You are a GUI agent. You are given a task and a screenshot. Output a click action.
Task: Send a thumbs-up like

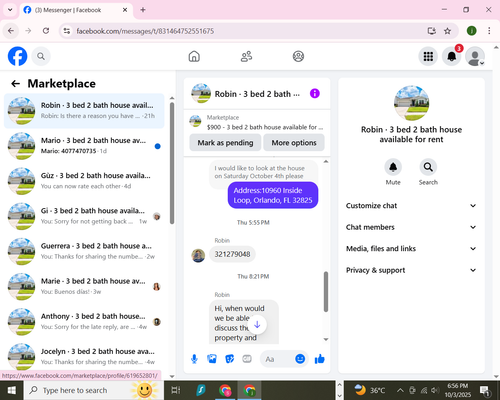tap(320, 359)
